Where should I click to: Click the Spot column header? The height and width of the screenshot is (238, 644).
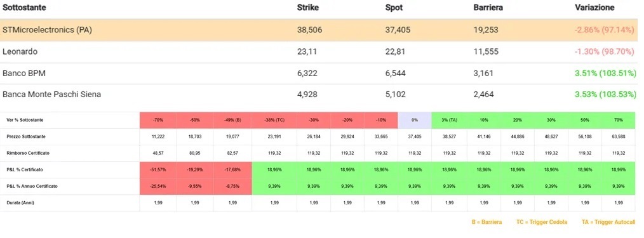[394, 8]
